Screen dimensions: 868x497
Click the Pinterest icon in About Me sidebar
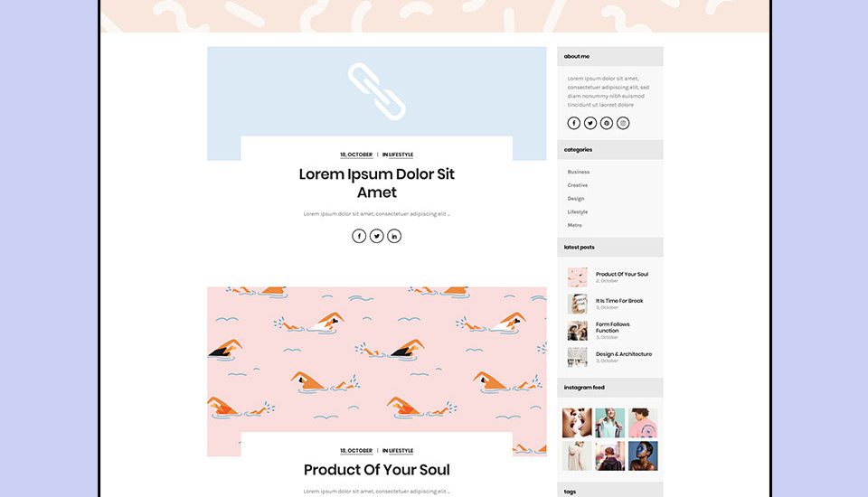tap(607, 123)
